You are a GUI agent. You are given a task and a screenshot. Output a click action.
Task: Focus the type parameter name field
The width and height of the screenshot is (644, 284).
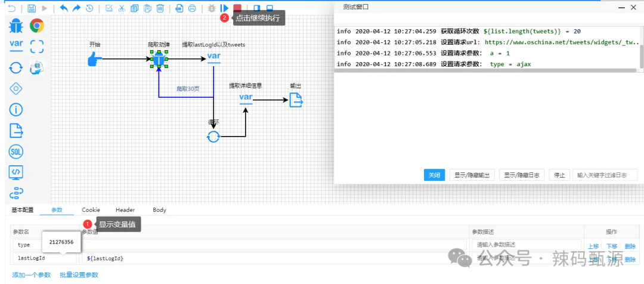[x=44, y=245]
